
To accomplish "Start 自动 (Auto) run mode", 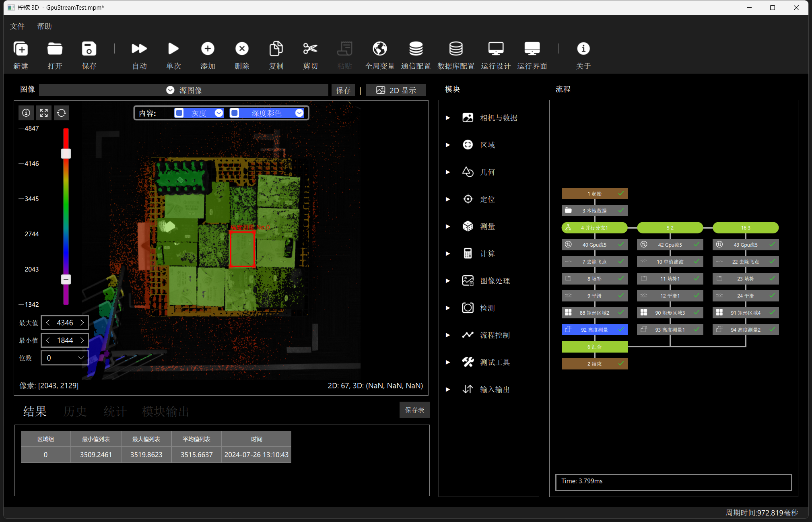I will [x=139, y=49].
